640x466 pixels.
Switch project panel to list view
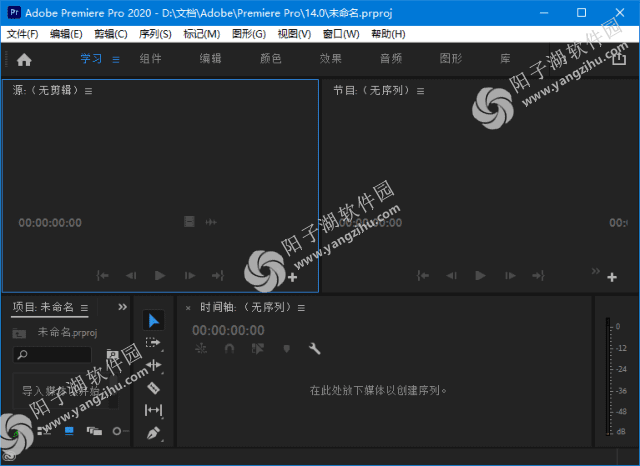44,431
